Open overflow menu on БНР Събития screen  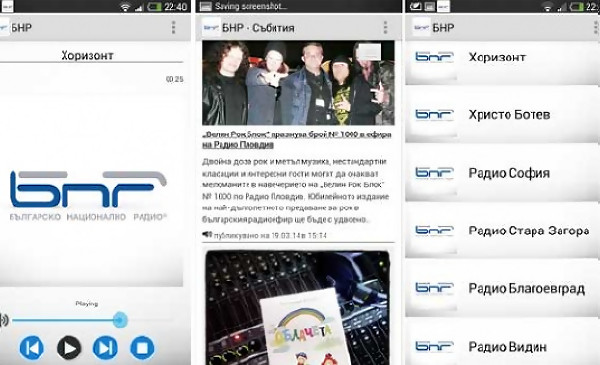385,28
